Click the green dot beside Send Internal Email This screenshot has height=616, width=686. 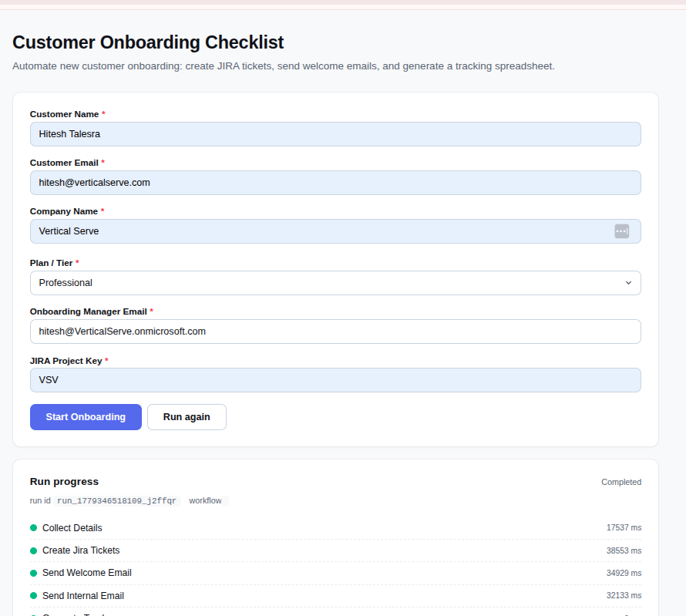33,595
